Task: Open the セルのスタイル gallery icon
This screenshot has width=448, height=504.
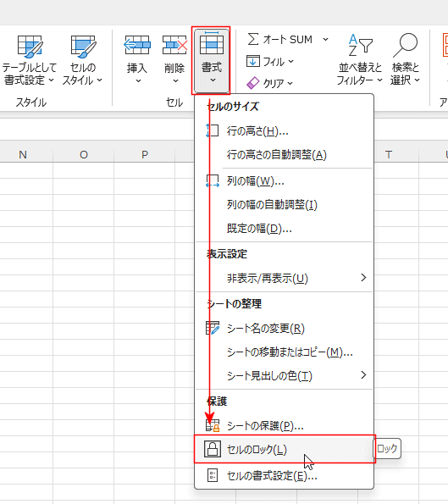Action: click(x=83, y=47)
